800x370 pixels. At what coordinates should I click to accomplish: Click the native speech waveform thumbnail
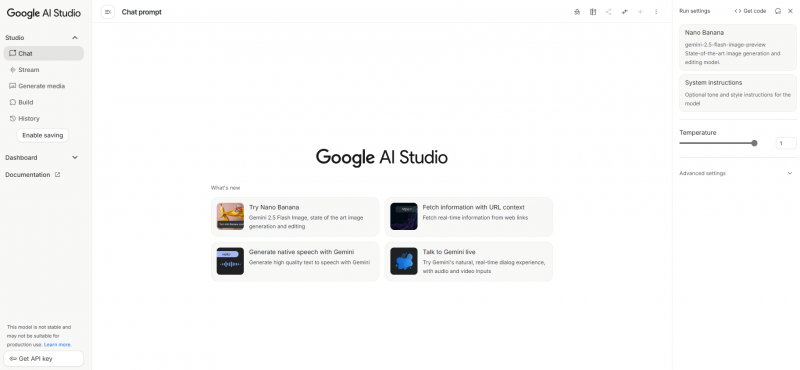tap(230, 261)
